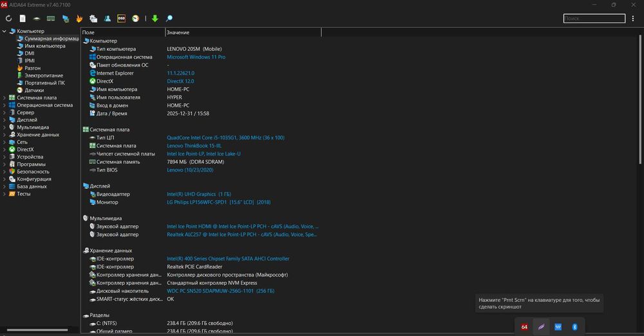Open the Microsoft Windows 11 Pro link
Image resolution: width=644 pixels, height=336 pixels.
[x=196, y=57]
